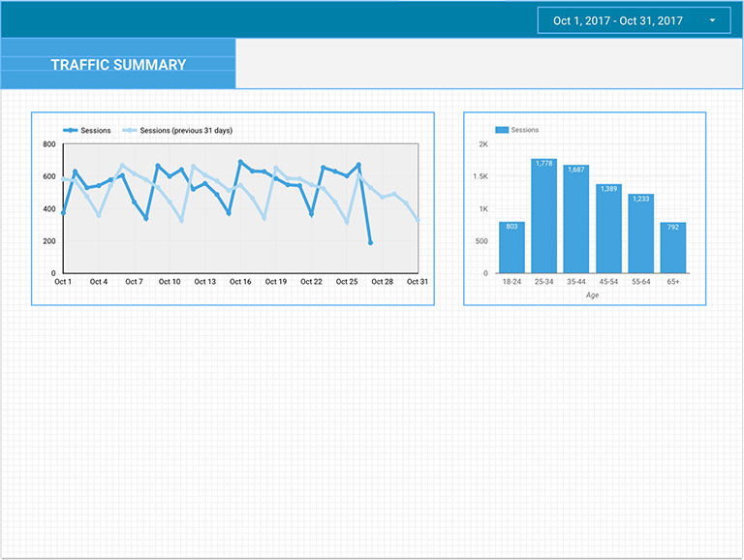Image resolution: width=744 pixels, height=560 pixels.
Task: Select the 35-44 age bar showing 1,687
Action: point(576,219)
